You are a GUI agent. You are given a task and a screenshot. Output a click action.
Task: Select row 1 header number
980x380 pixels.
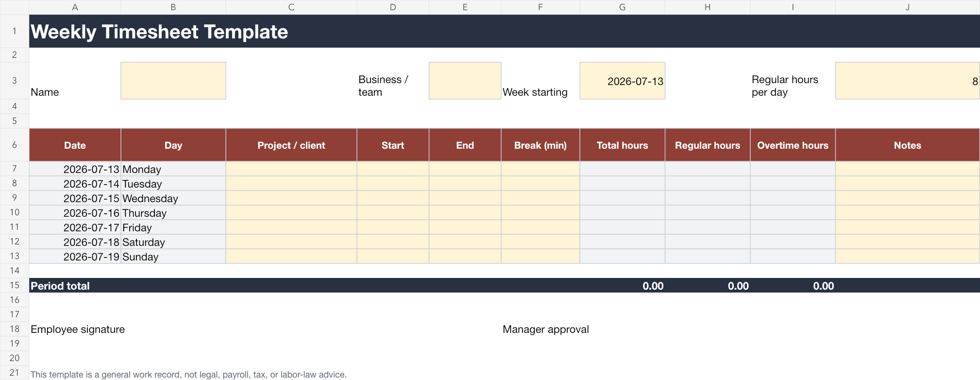[x=15, y=31]
